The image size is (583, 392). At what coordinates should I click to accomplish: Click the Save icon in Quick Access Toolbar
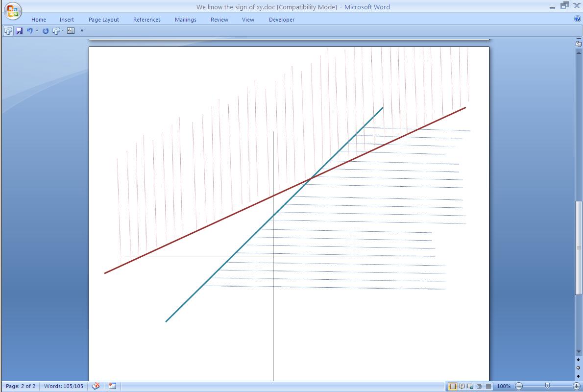pyautogui.click(x=19, y=31)
